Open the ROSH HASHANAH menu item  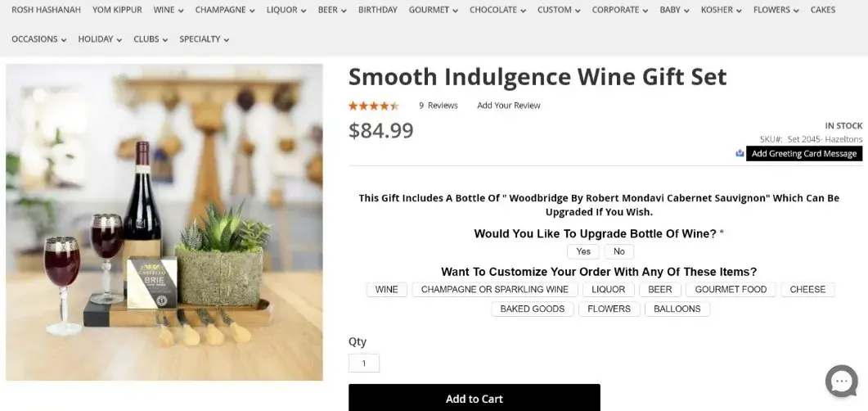46,10
